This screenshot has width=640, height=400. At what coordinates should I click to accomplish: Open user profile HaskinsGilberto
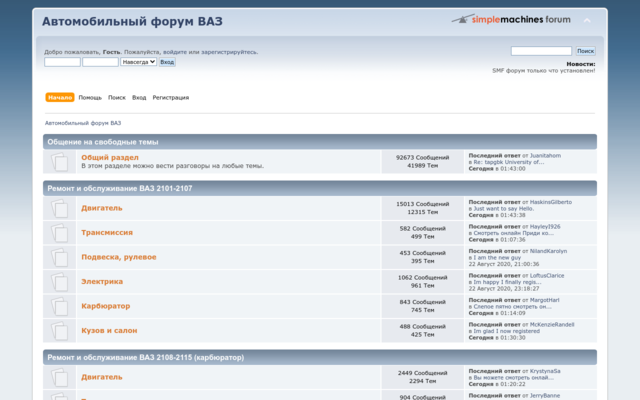551,202
